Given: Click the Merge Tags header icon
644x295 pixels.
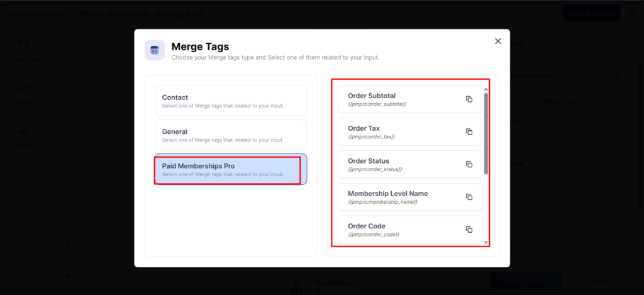Looking at the screenshot, I should click(x=155, y=50).
